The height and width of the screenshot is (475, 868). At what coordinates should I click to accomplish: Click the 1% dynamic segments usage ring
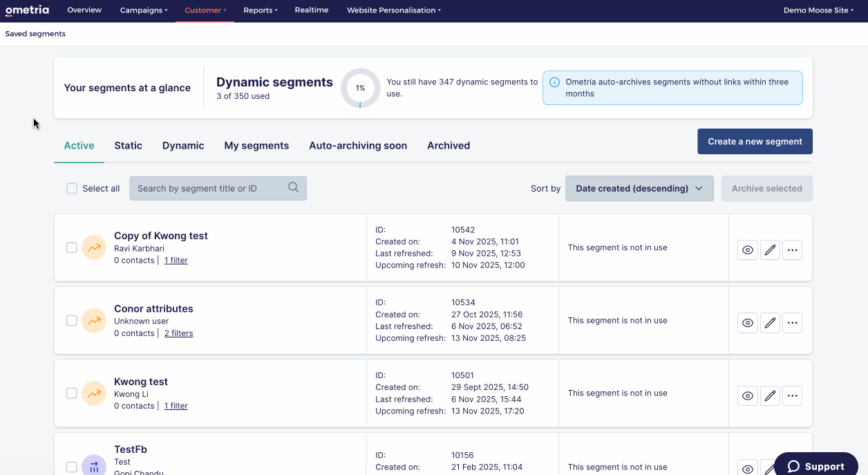(360, 88)
